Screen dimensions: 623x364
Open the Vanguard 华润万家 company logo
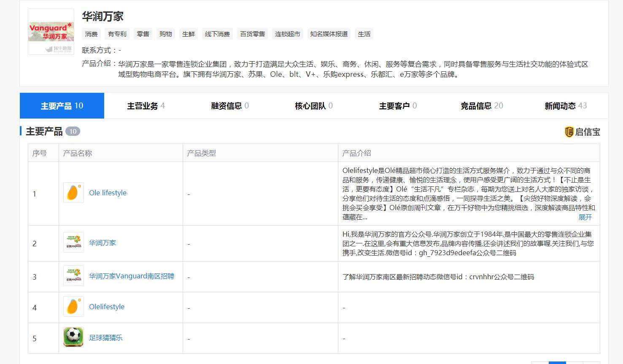pyautogui.click(x=51, y=32)
